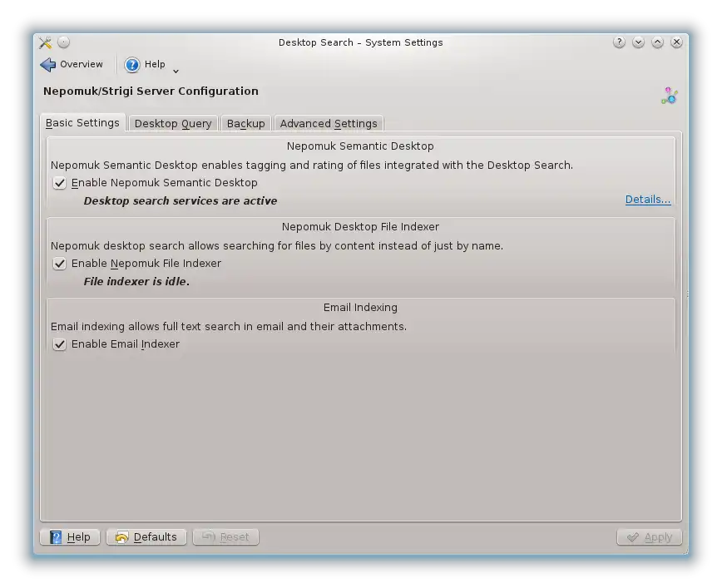Click the System Settings wrench icon in title bar
722x588 pixels.
[x=45, y=42]
